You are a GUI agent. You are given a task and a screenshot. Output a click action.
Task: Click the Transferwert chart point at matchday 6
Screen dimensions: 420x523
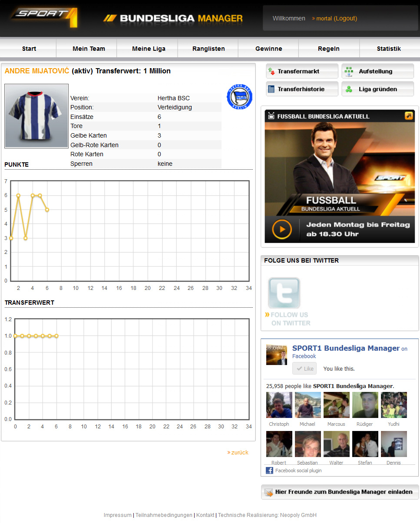coord(56,336)
